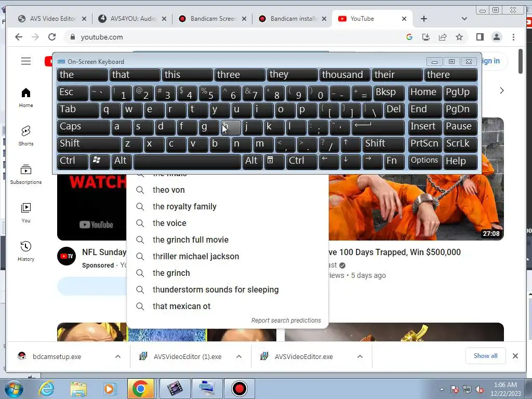
Task: Open the Chrome profile avatar
Action: coord(497,37)
